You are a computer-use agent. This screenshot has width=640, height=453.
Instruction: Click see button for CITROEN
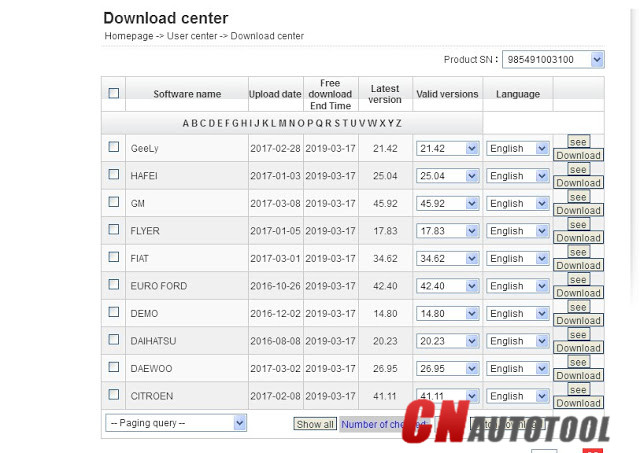click(578, 390)
